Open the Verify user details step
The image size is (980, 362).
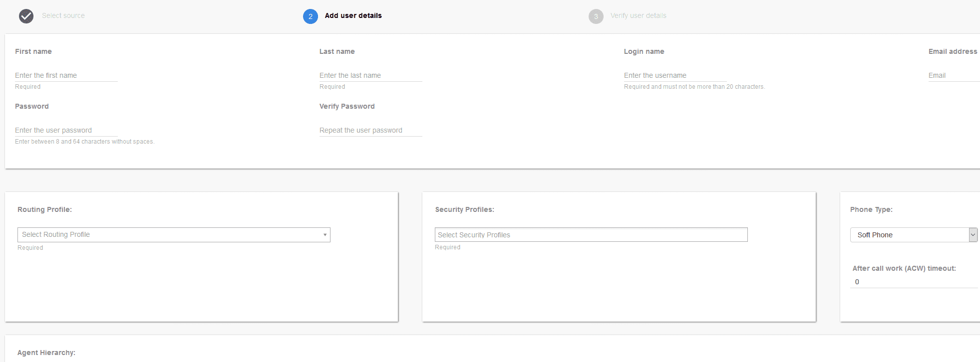point(638,15)
